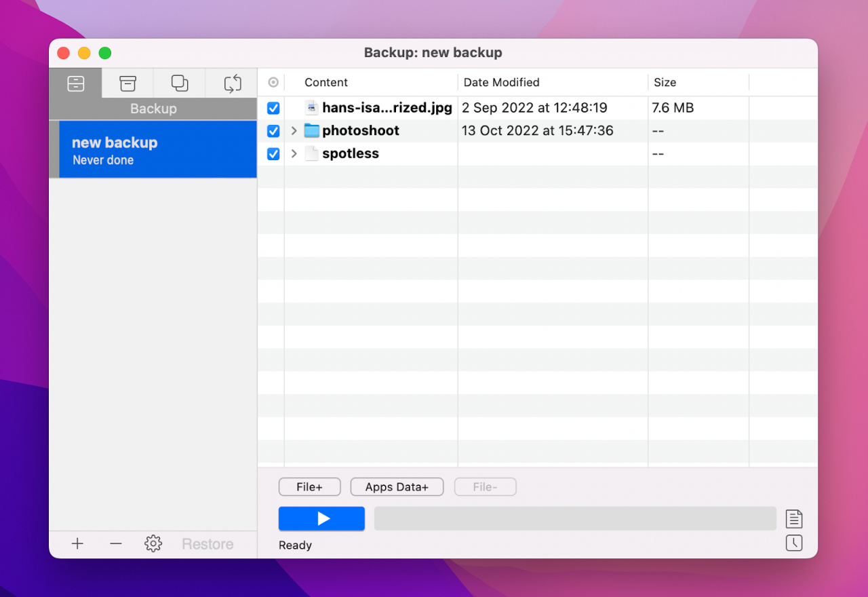Sort by the Content column header

(326, 82)
